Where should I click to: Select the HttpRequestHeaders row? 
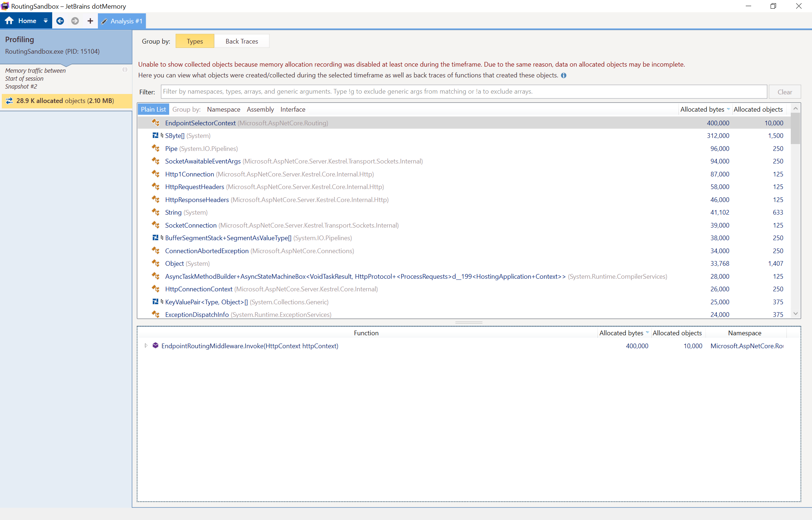point(464,187)
